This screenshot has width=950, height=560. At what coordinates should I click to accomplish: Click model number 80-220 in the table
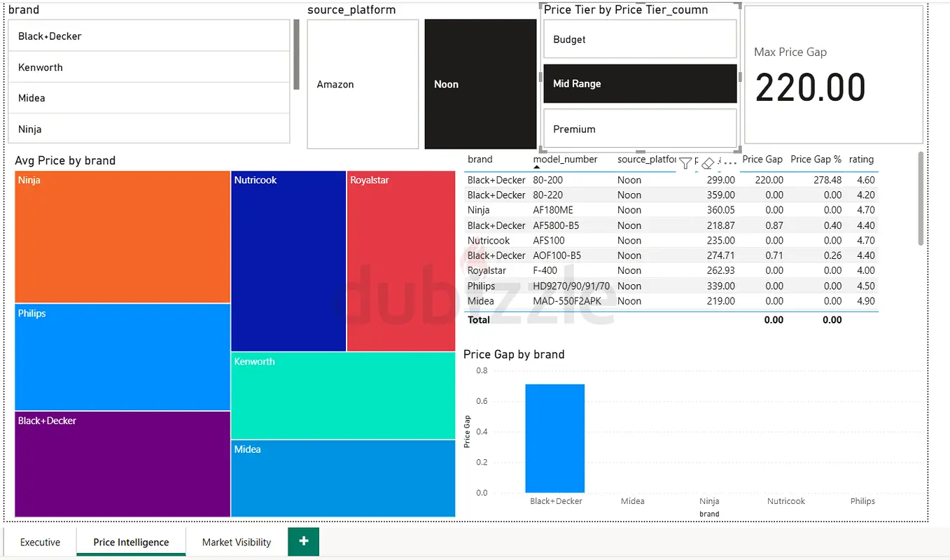548,195
